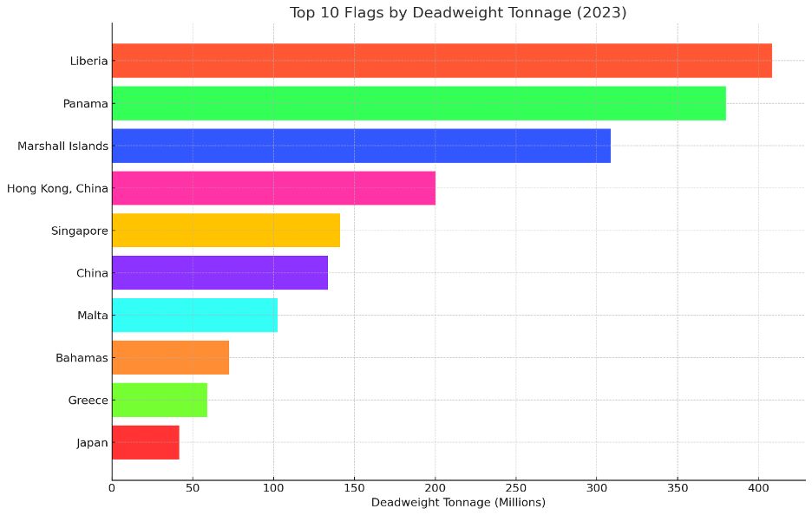Click the 'Hong Kong, China' axis label

(57, 188)
